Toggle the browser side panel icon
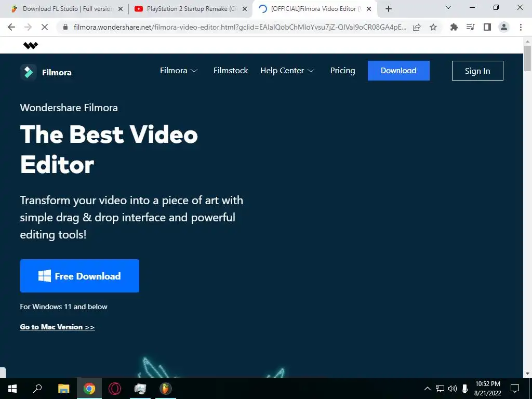The width and height of the screenshot is (532, 399). (x=487, y=27)
